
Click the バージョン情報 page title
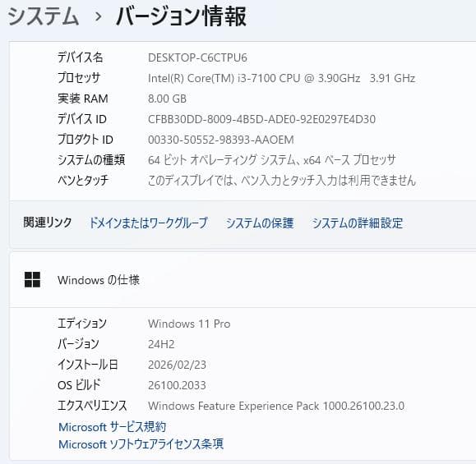181,16
